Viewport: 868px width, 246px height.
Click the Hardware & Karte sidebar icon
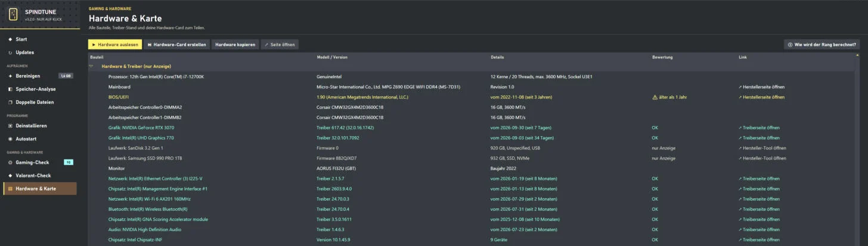point(10,189)
